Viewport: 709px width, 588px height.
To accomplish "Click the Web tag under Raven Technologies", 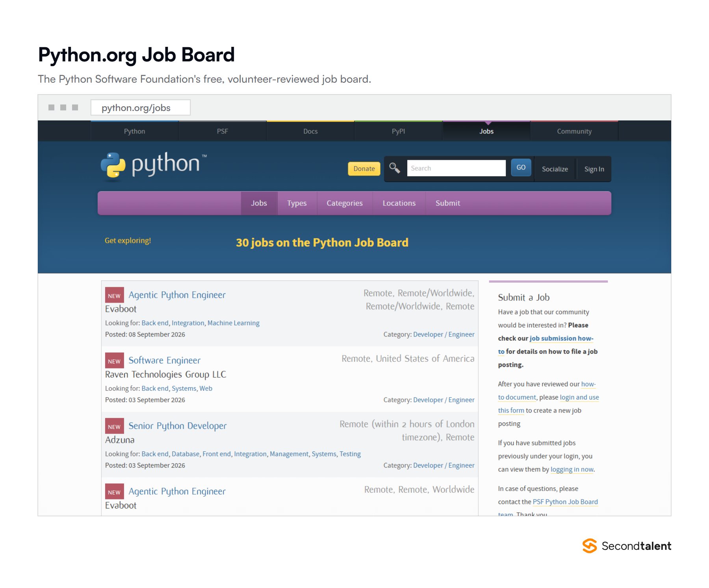I will 206,388.
